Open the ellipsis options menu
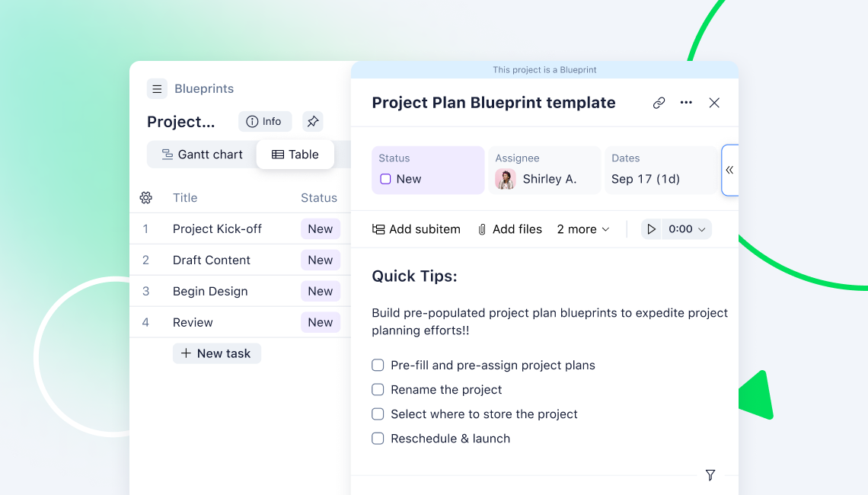The image size is (868, 495). tap(686, 102)
